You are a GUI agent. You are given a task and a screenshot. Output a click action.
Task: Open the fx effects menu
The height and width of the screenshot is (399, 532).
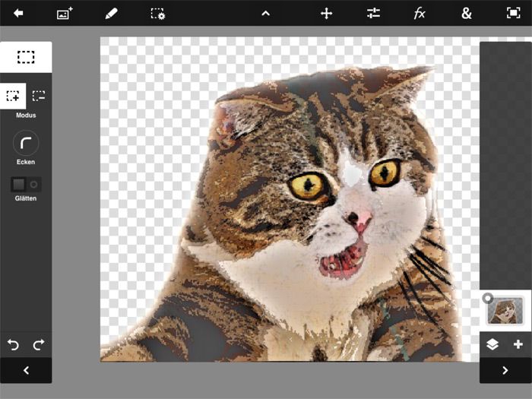click(420, 13)
